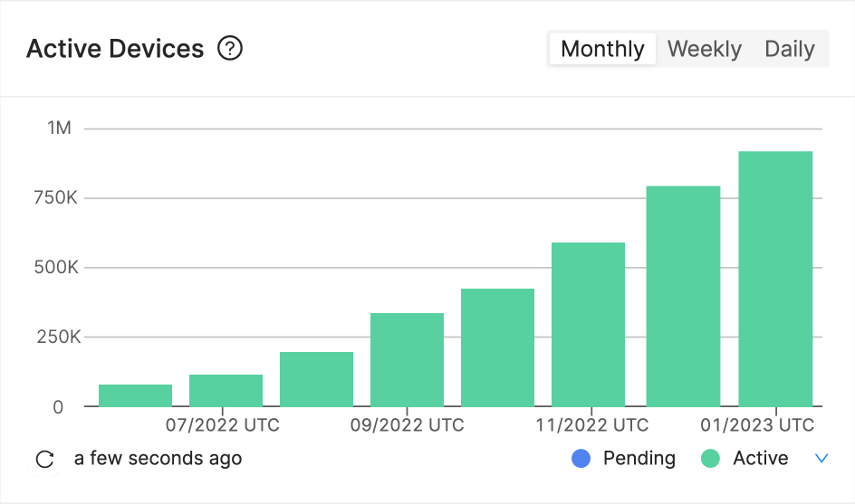This screenshot has width=855, height=504.
Task: Click the green Active color dot
Action: click(711, 459)
